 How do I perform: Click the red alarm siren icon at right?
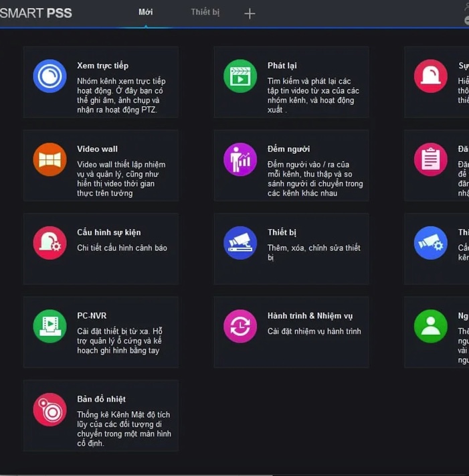(x=431, y=76)
